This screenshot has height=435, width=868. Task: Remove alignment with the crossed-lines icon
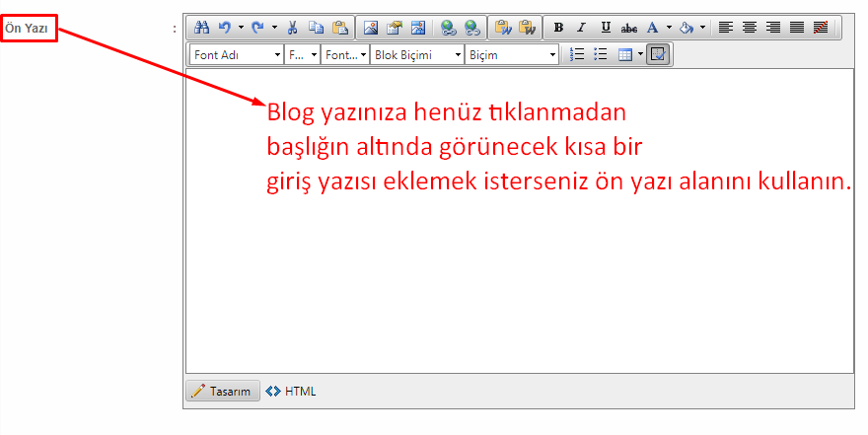tap(821, 27)
